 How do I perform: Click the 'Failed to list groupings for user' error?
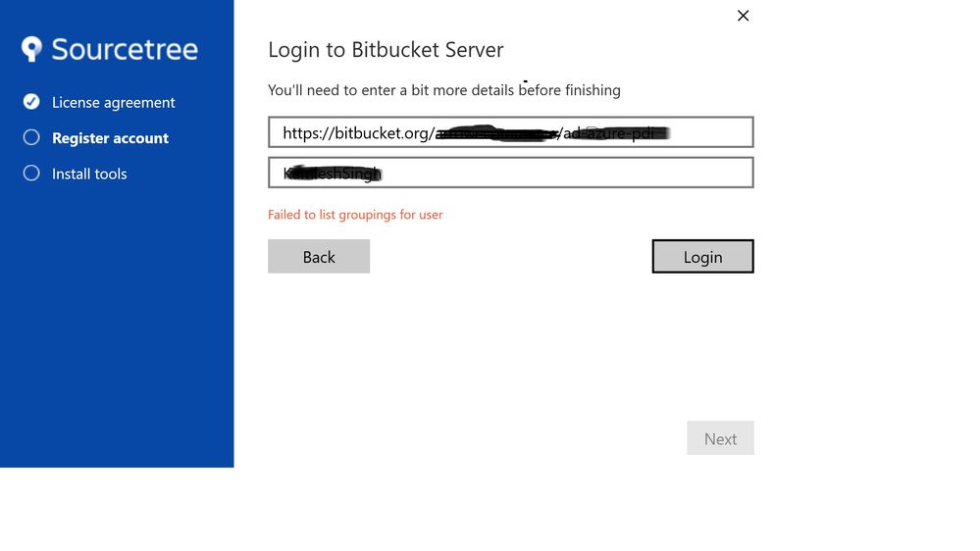click(x=355, y=215)
